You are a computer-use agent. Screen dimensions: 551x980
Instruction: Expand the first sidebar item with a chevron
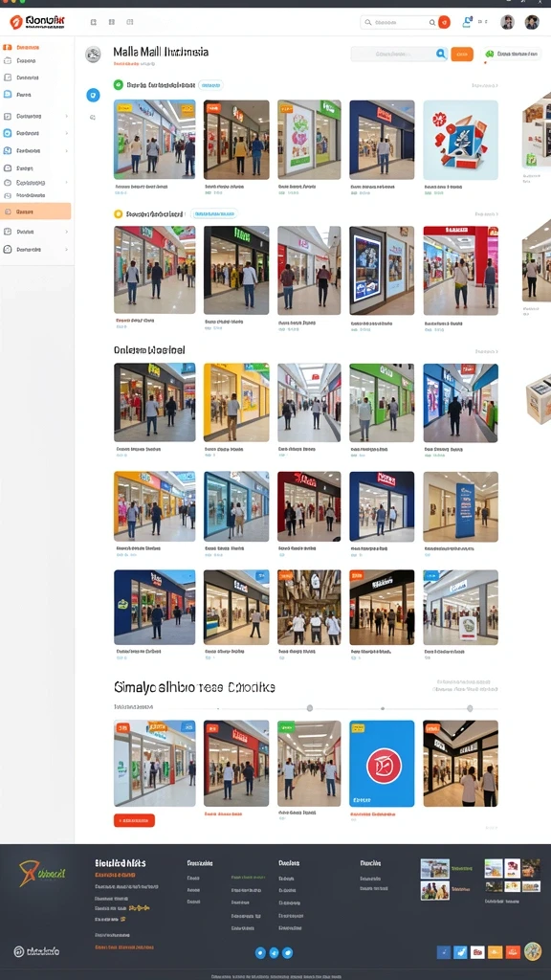pyautogui.click(x=36, y=116)
